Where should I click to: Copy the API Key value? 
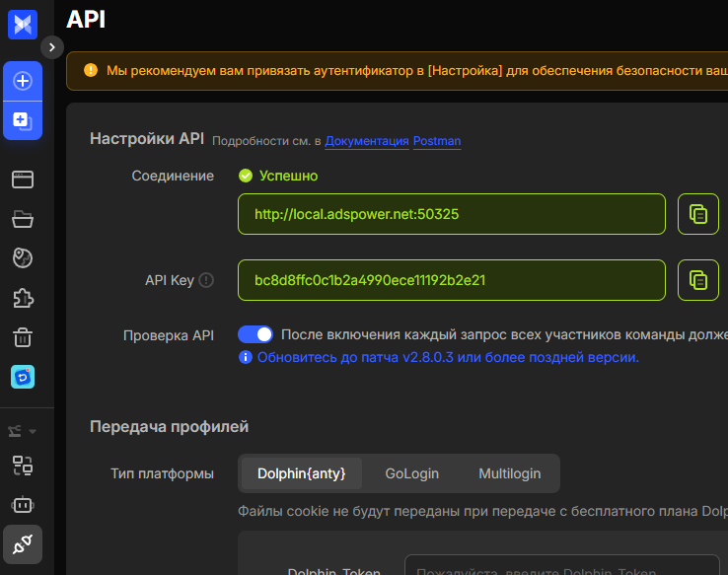click(698, 280)
